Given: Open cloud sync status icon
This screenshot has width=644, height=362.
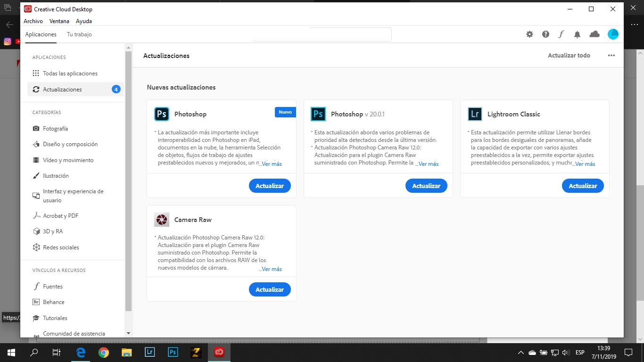Looking at the screenshot, I should tap(594, 34).
